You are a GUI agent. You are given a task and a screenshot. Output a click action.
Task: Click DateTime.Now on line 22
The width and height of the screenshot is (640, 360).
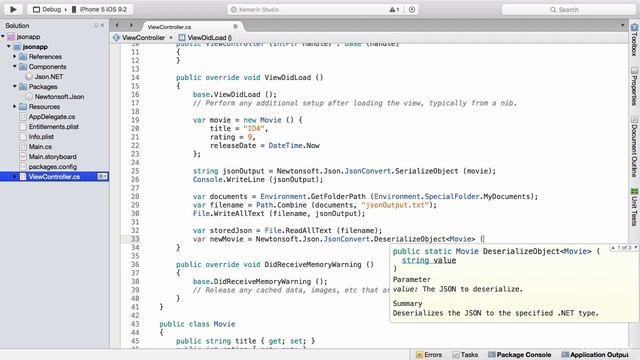294,145
